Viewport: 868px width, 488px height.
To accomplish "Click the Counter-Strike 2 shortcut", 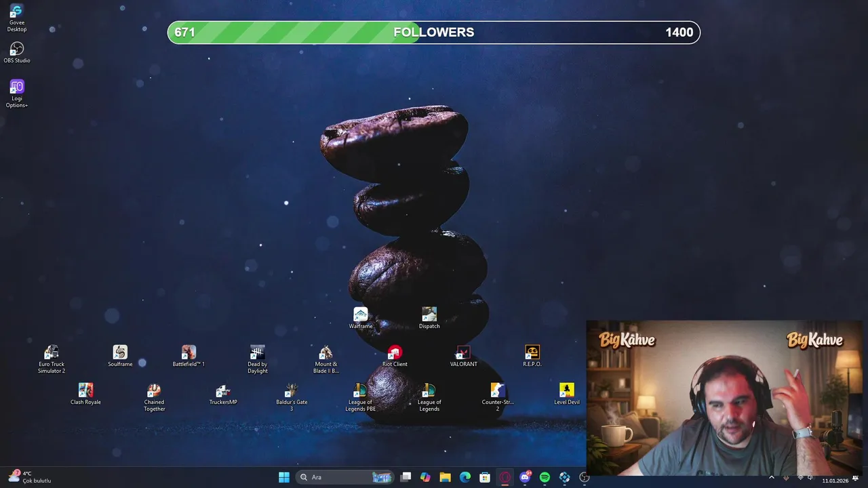I will [x=498, y=397].
